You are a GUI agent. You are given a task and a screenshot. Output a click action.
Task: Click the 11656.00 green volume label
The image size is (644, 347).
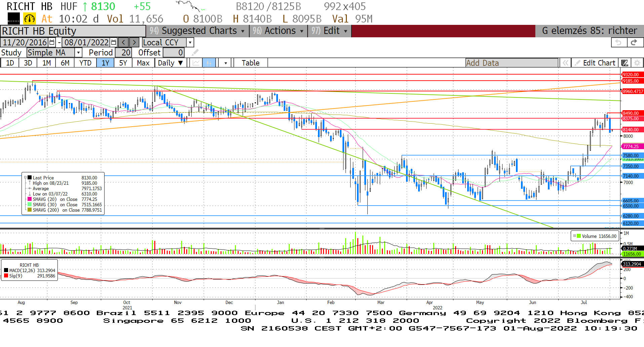[x=632, y=254]
